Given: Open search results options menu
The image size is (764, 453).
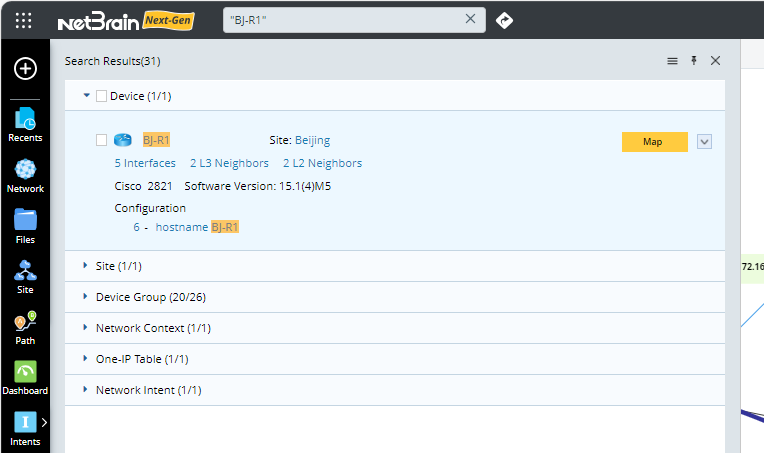Looking at the screenshot, I should click(672, 61).
